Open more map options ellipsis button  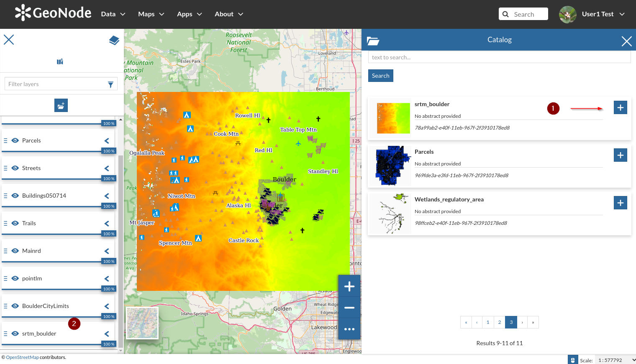pyautogui.click(x=349, y=329)
